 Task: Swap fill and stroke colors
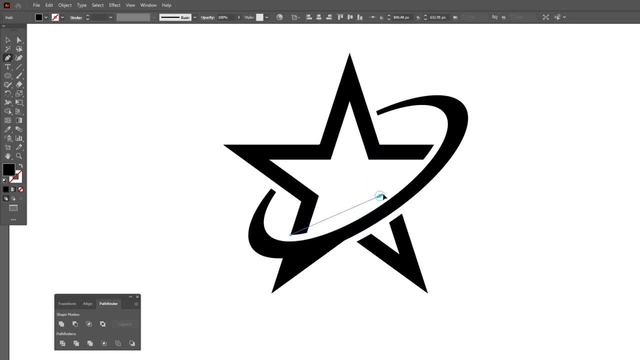pos(20,166)
